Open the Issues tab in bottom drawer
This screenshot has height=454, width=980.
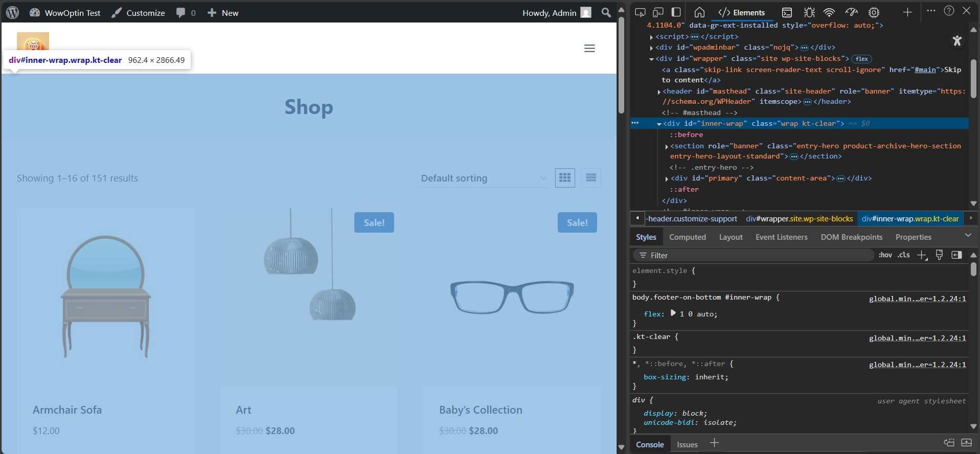point(687,444)
